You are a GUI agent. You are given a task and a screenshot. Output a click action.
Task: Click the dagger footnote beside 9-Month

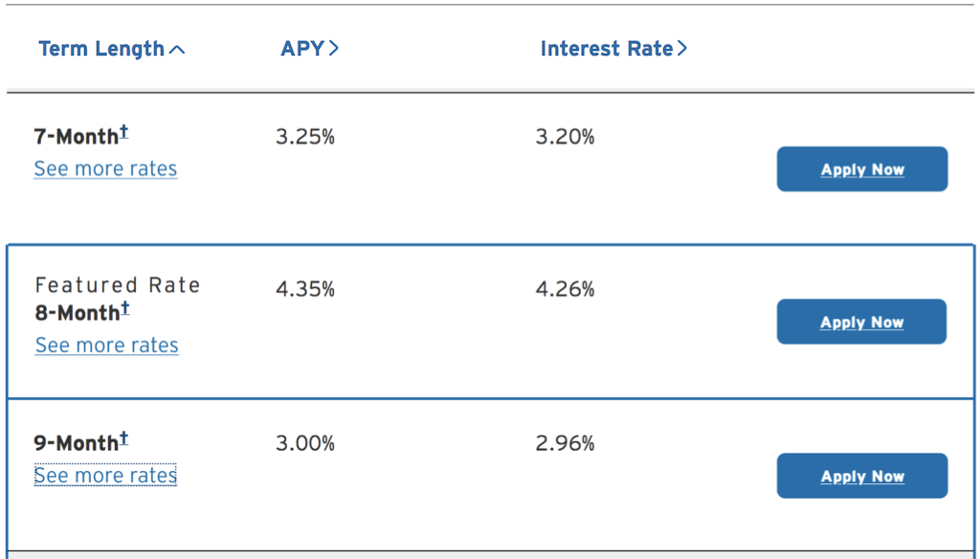123,436
